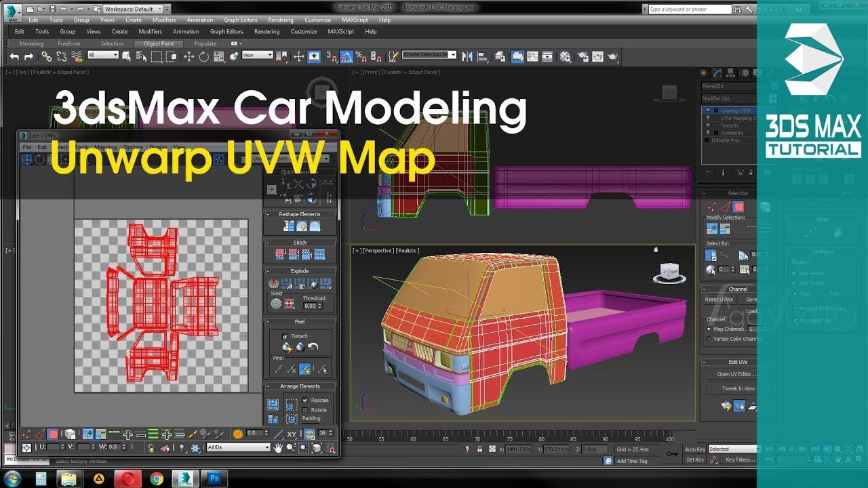The height and width of the screenshot is (488, 868).
Task: Switch to the Freeform ribbon tab
Action: tap(69, 44)
